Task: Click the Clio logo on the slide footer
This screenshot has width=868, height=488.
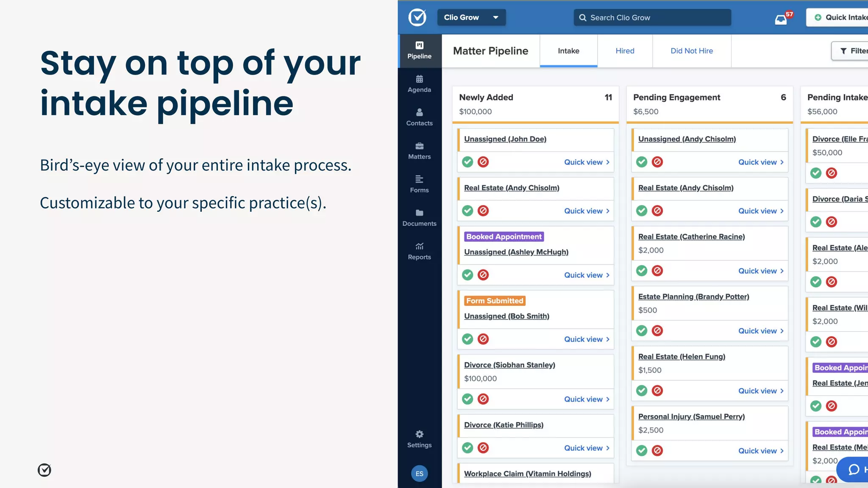Action: point(45,470)
